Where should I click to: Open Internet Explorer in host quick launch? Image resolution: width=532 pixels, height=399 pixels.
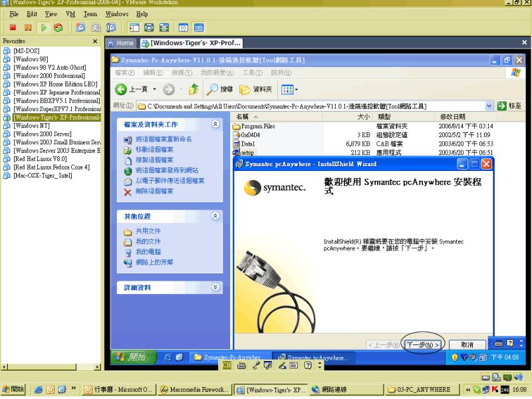[39, 390]
